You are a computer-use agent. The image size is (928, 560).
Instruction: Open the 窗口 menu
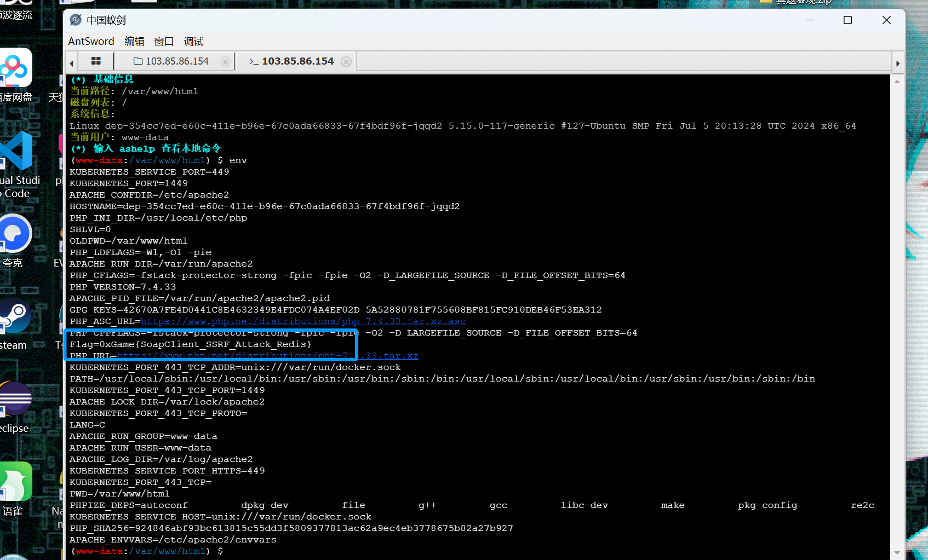click(x=164, y=42)
